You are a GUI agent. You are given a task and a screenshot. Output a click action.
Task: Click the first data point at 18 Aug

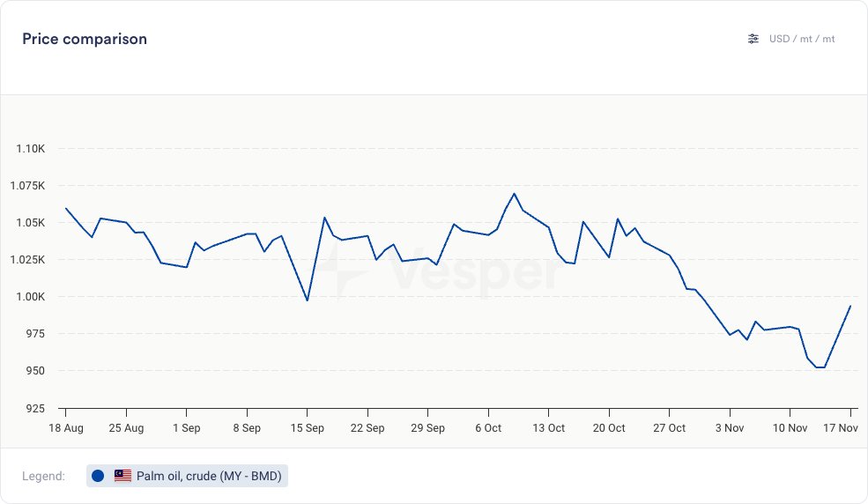pos(66,209)
